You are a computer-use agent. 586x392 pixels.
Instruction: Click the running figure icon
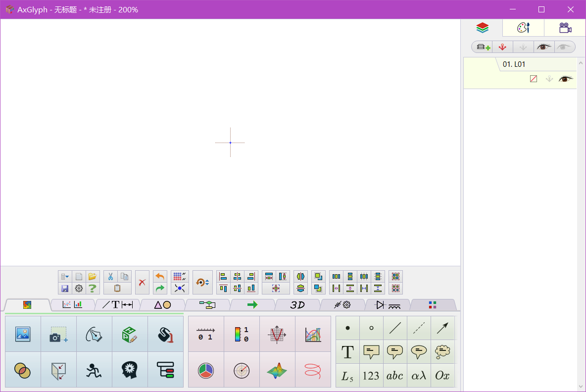[x=94, y=370]
